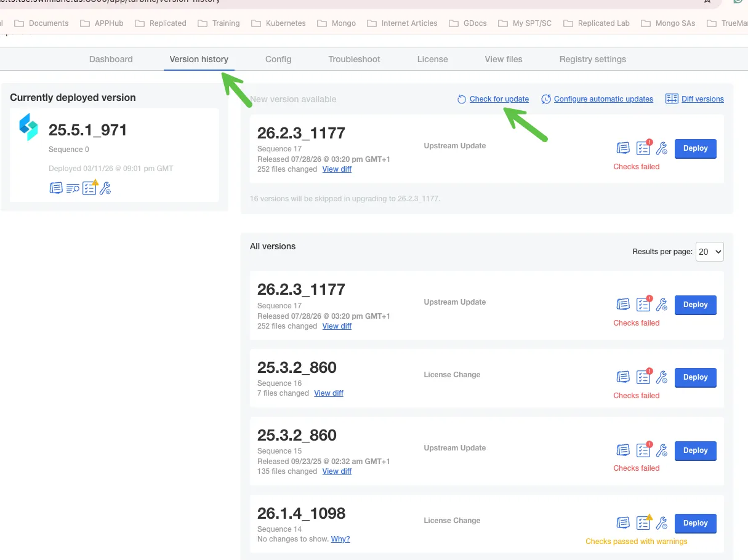This screenshot has height=560, width=748.
Task: View diff for Sequence 15 upstream update
Action: tap(337, 471)
